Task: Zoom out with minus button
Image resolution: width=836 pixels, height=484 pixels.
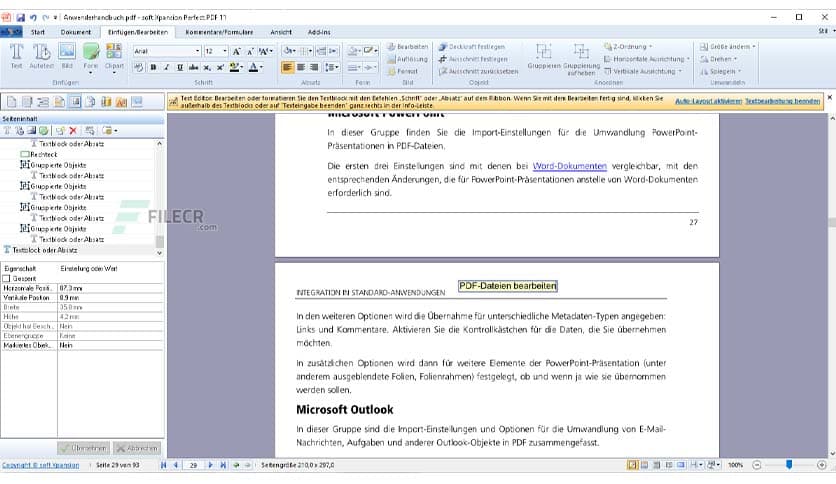Action: 756,465
